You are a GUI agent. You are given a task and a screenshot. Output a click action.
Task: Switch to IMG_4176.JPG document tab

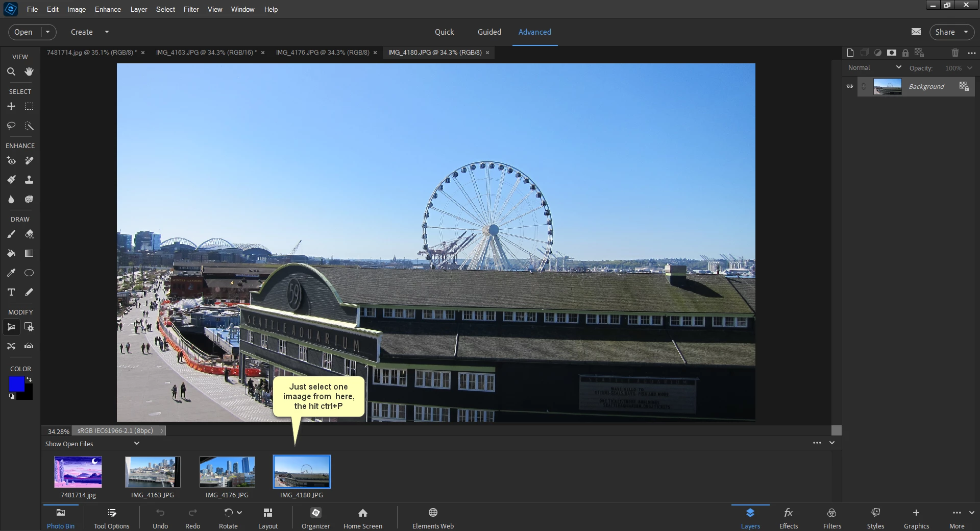tap(323, 53)
